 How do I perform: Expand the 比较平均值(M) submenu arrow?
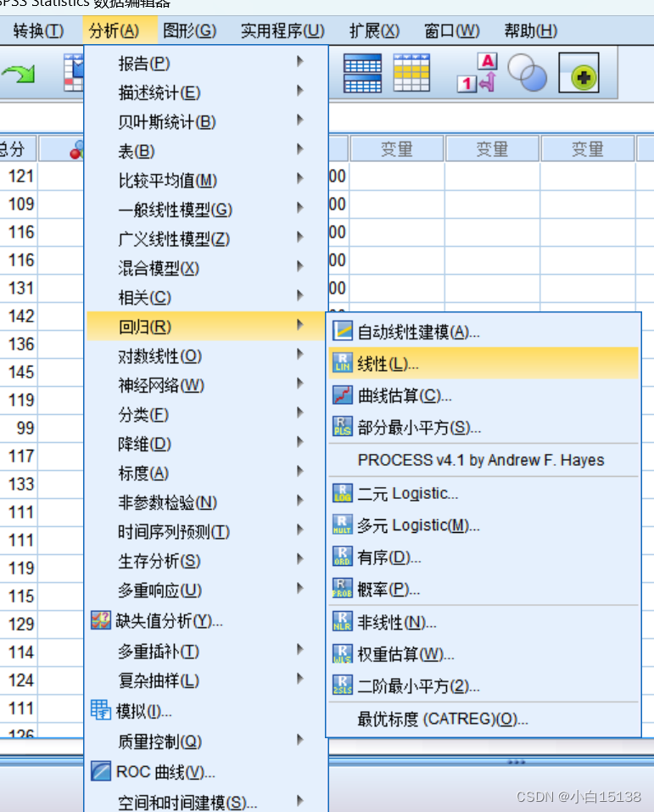click(x=299, y=179)
